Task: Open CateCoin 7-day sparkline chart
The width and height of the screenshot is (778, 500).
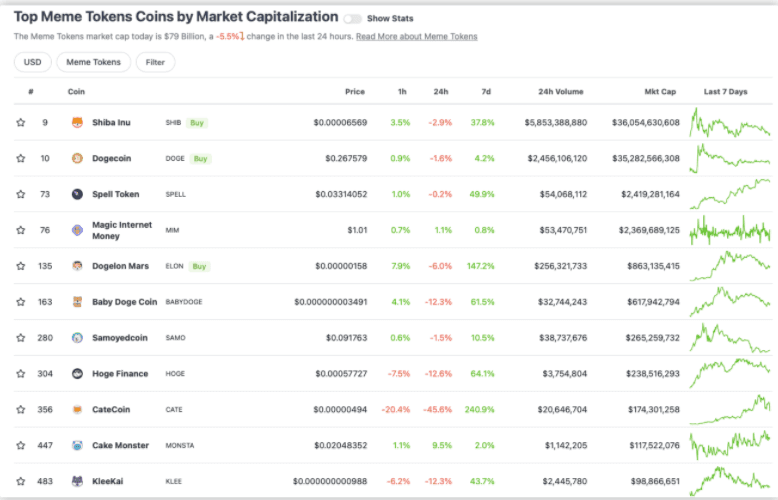Action: click(x=730, y=410)
